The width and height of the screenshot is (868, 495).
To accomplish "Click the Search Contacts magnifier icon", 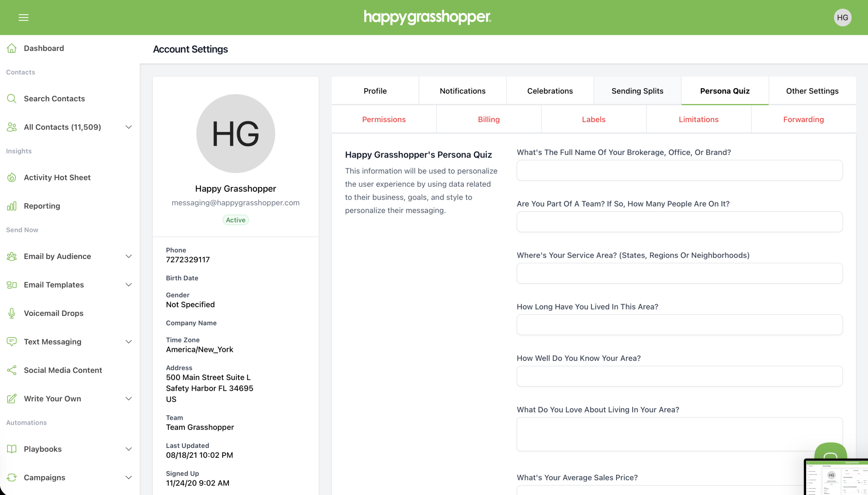I will point(12,99).
